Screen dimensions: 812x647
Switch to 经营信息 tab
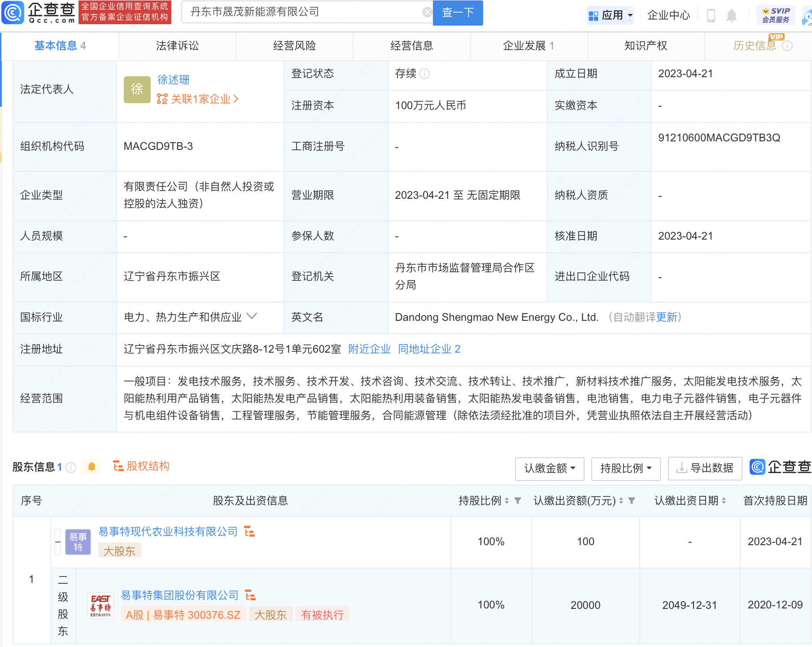click(x=411, y=46)
